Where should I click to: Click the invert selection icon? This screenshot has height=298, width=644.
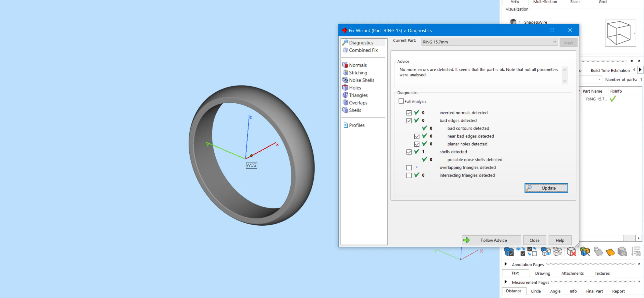[x=532, y=251]
